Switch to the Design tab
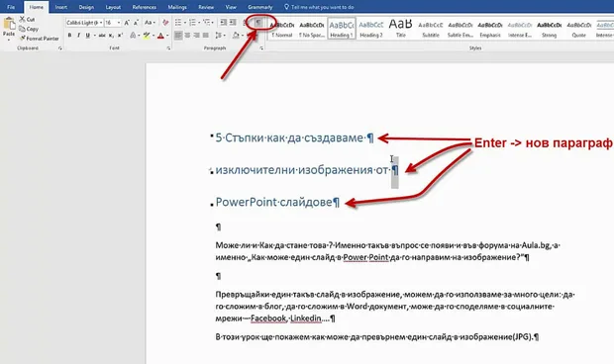 pos(86,7)
